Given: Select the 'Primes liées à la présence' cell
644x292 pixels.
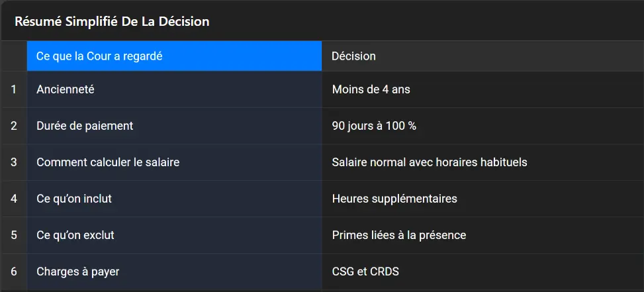Looking at the screenshot, I should 482,235.
